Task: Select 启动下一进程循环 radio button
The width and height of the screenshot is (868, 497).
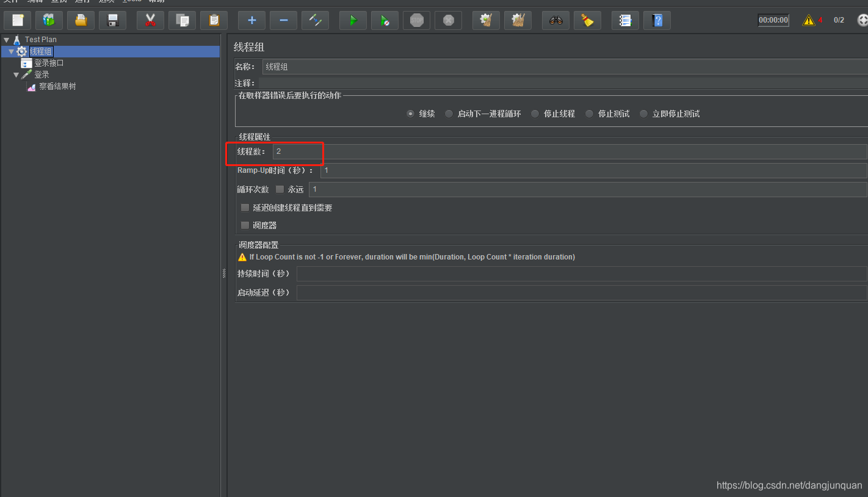Action: (x=449, y=114)
